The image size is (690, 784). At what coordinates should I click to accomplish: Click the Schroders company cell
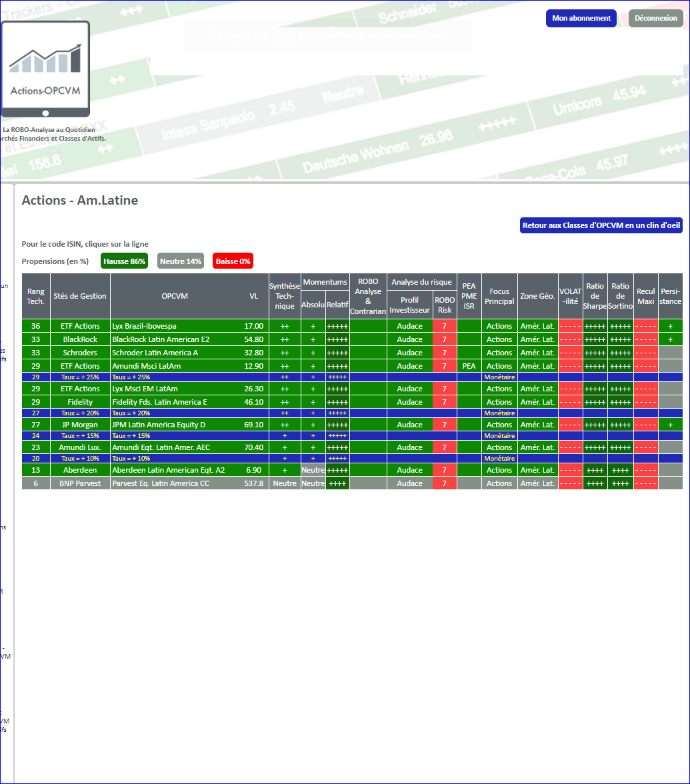pos(80,353)
